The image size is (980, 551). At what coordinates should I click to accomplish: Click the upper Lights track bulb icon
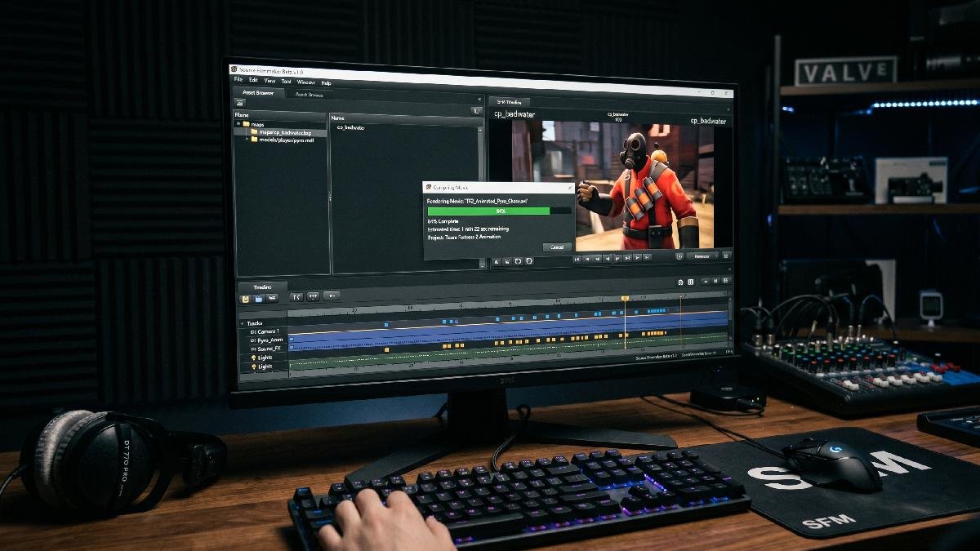253,358
